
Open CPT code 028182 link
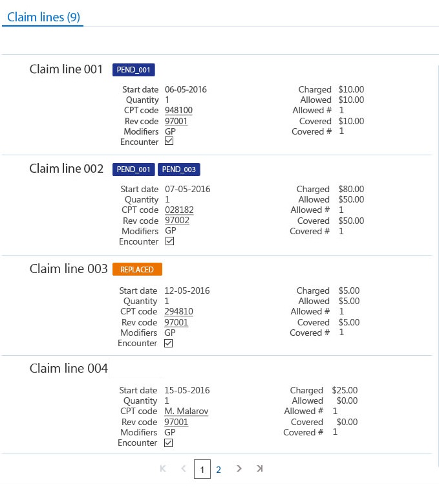179,210
